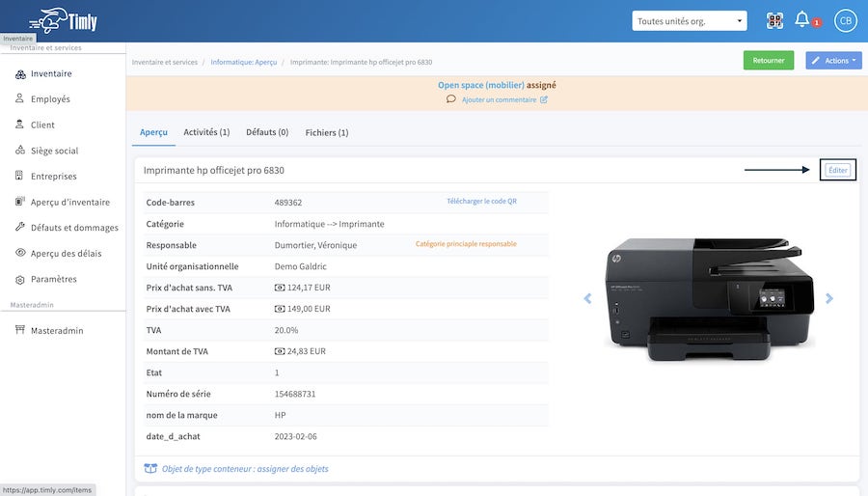Viewport: 868px width, 496px height.
Task: Click Inventaire et services breadcrumb
Action: (x=164, y=62)
